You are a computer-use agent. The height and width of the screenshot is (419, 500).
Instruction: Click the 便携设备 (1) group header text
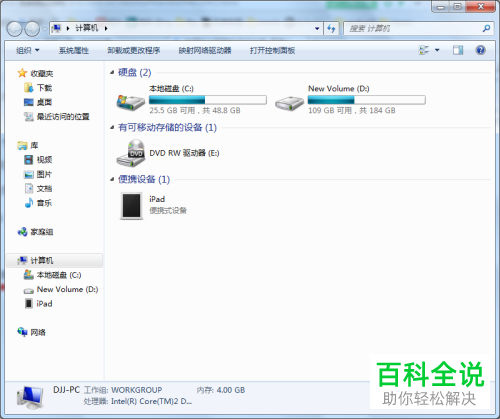click(144, 179)
